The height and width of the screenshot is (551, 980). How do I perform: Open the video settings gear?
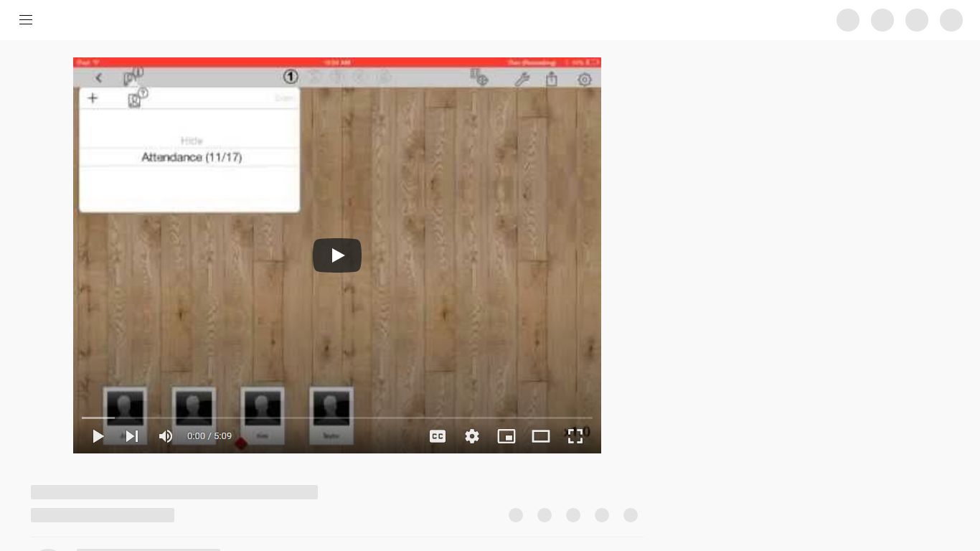click(x=472, y=436)
